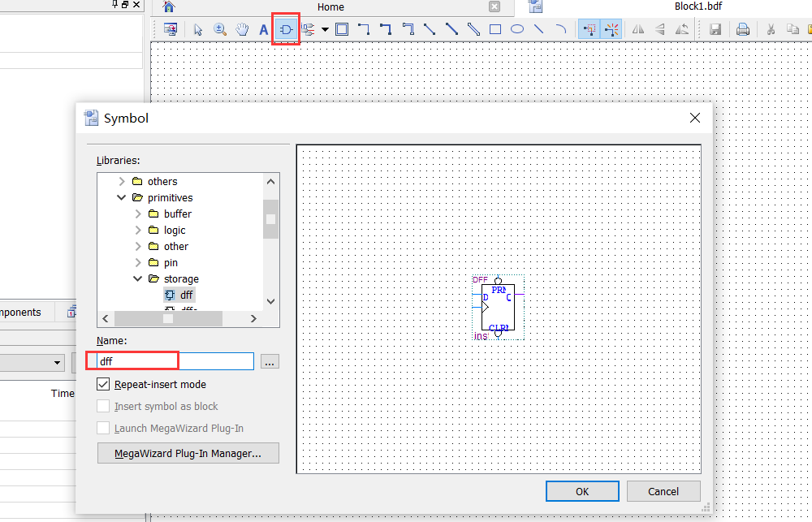Viewport: 812px width, 522px height.
Task: Click the float panel icon in left pane
Action: coord(125,4)
